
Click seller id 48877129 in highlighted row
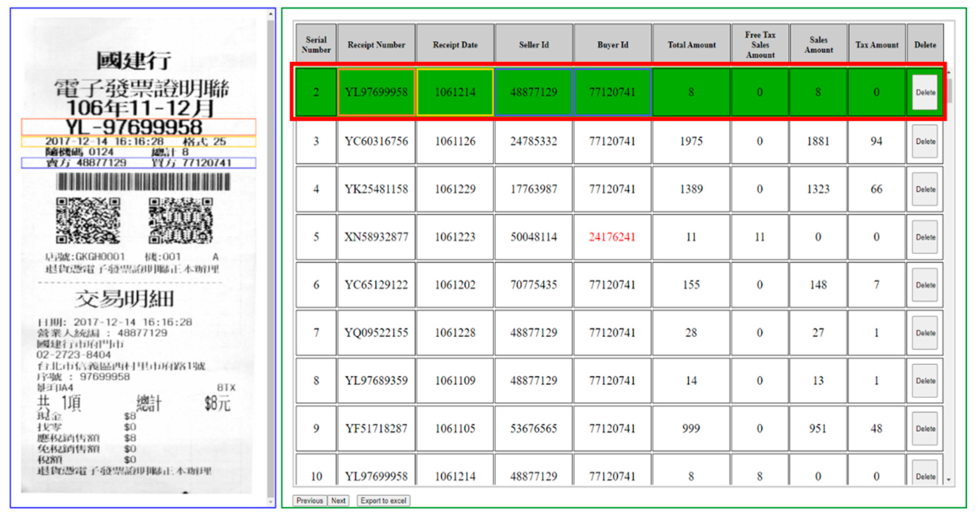[533, 92]
